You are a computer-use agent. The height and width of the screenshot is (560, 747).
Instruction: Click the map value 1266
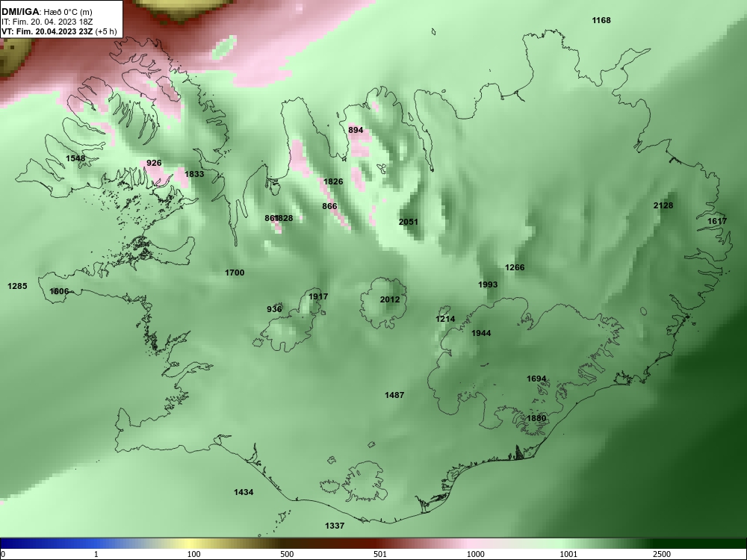515,267
